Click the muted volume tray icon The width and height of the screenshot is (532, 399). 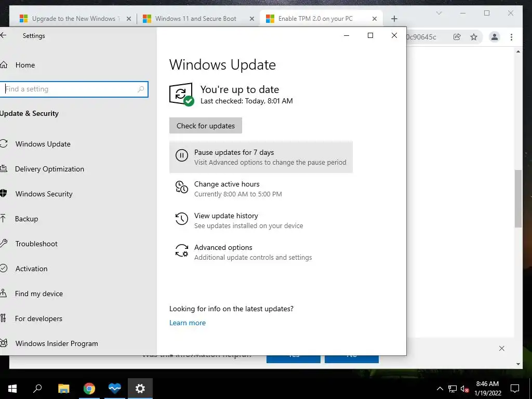(x=464, y=389)
